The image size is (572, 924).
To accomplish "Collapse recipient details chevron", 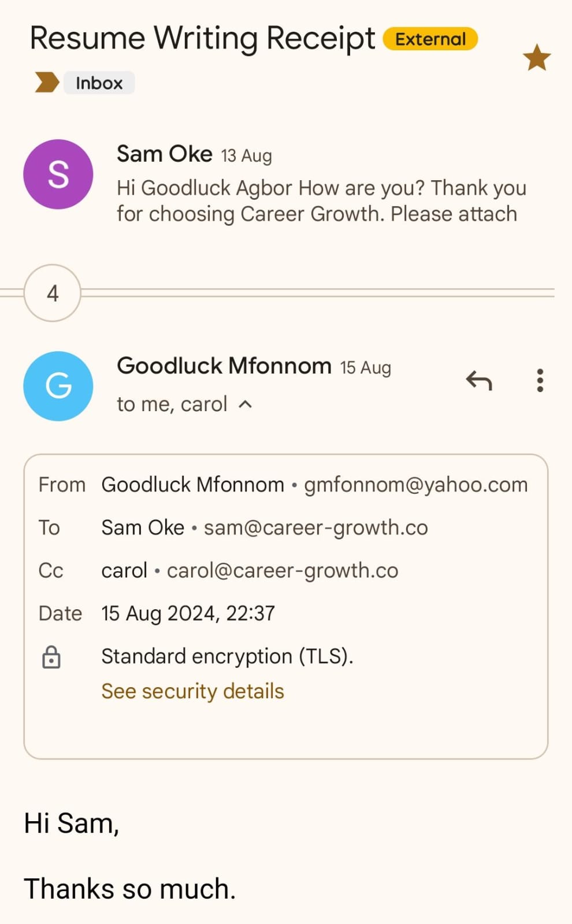I will pos(246,404).
